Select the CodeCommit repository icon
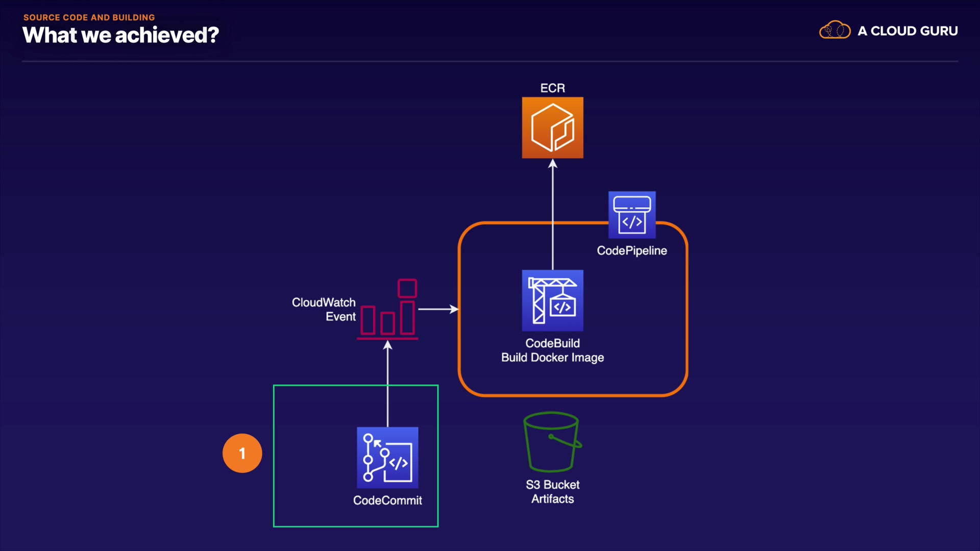Image resolution: width=980 pixels, height=551 pixels. (387, 458)
